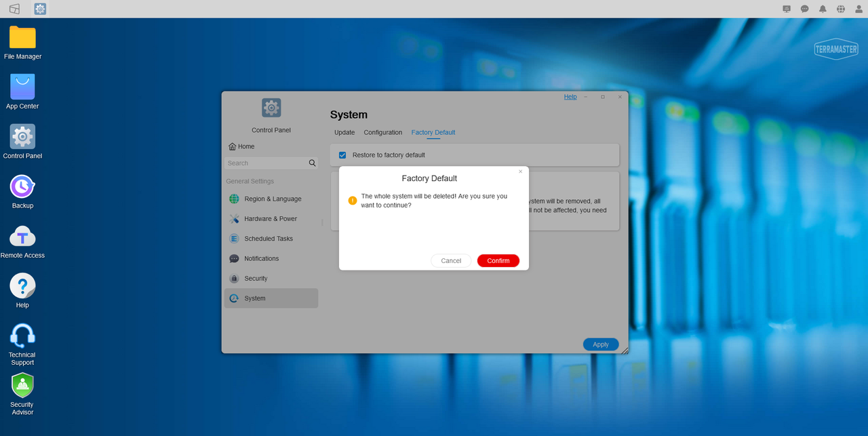Toggle Restore to factory default checkbox
The width and height of the screenshot is (868, 436).
click(342, 155)
